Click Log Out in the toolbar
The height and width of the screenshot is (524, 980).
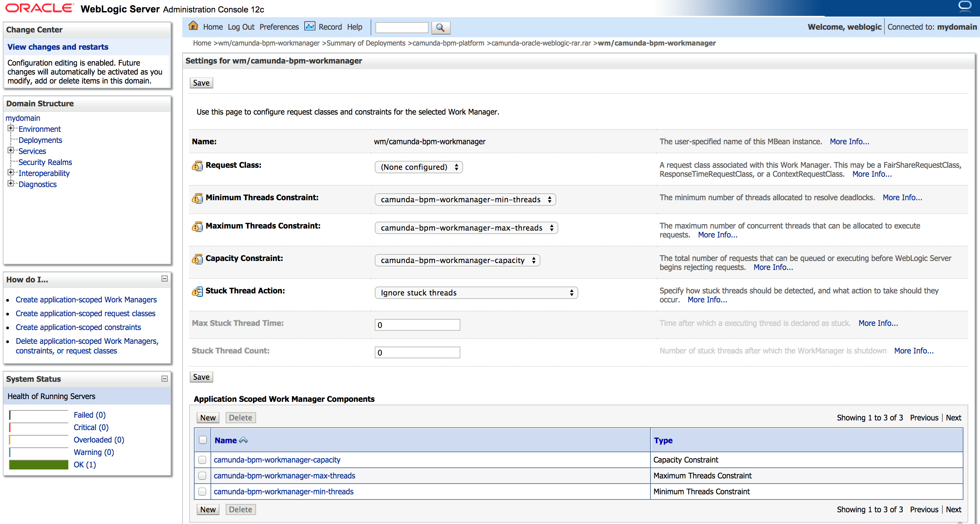241,27
